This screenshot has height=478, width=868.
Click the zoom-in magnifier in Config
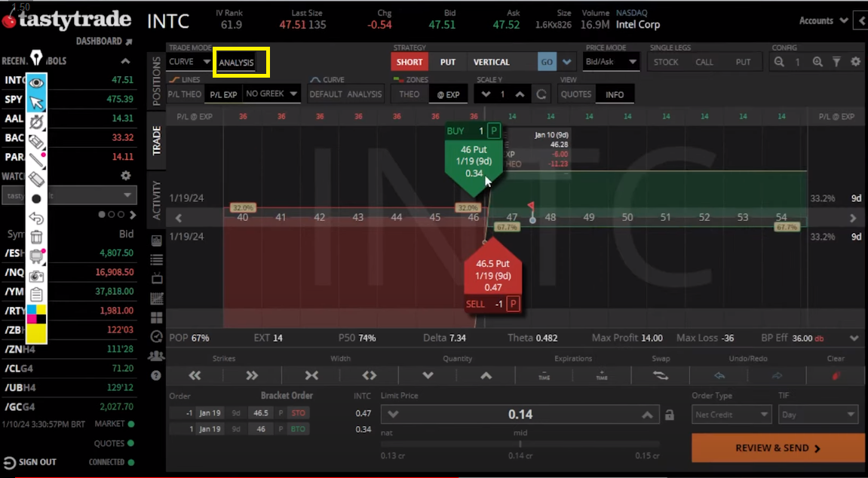[817, 62]
